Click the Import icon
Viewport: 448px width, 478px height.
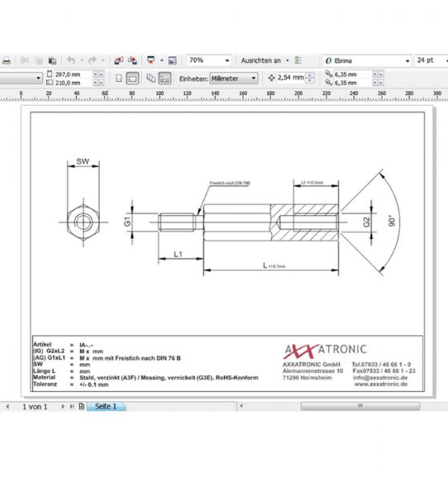119,60
